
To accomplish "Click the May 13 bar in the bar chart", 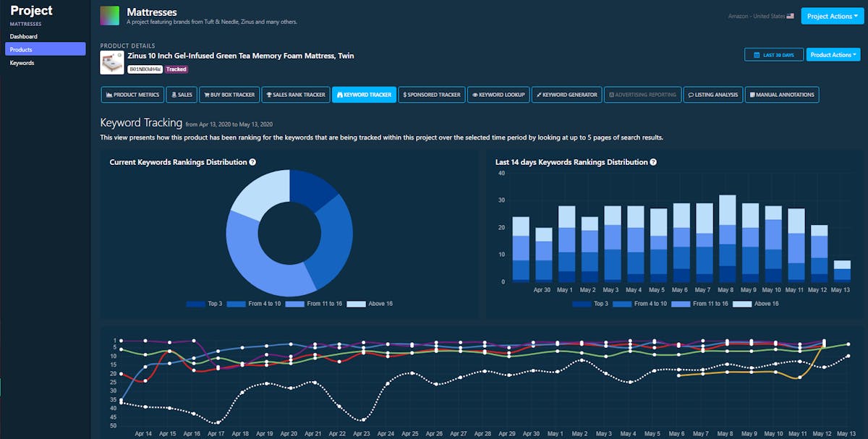I will 841,271.
